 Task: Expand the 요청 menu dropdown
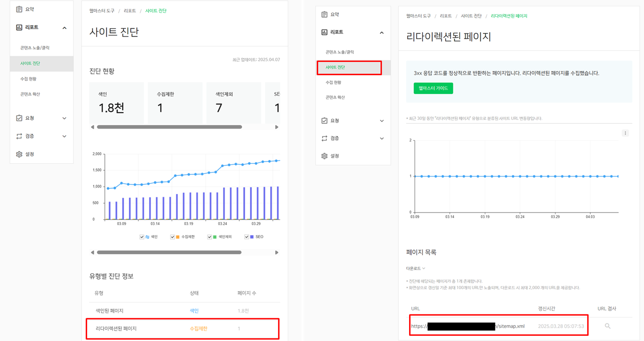pos(64,118)
